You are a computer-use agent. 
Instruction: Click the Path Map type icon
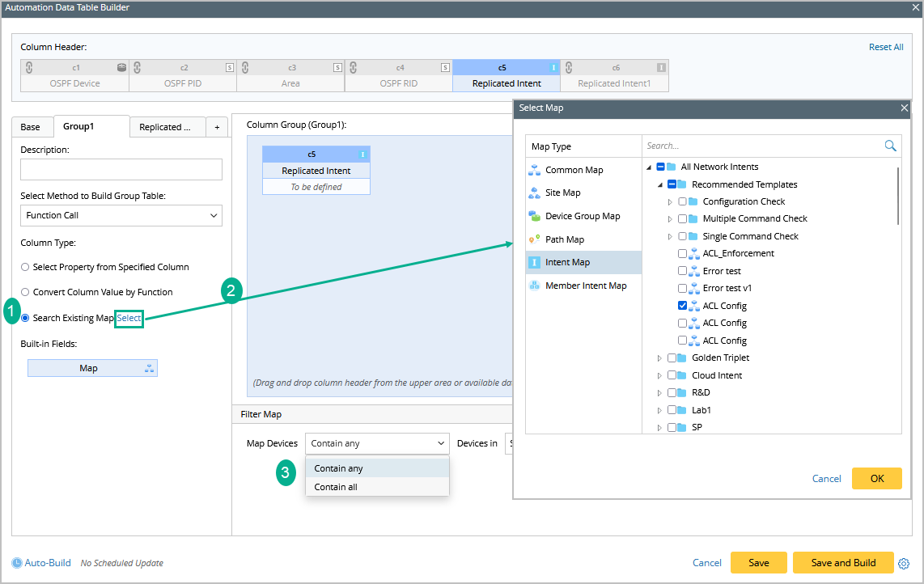coord(535,239)
